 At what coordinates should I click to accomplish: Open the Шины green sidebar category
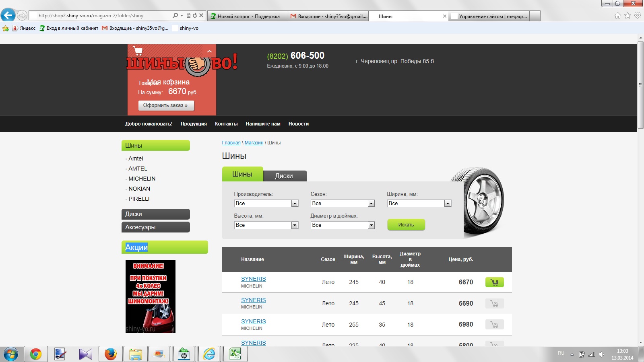point(156,146)
